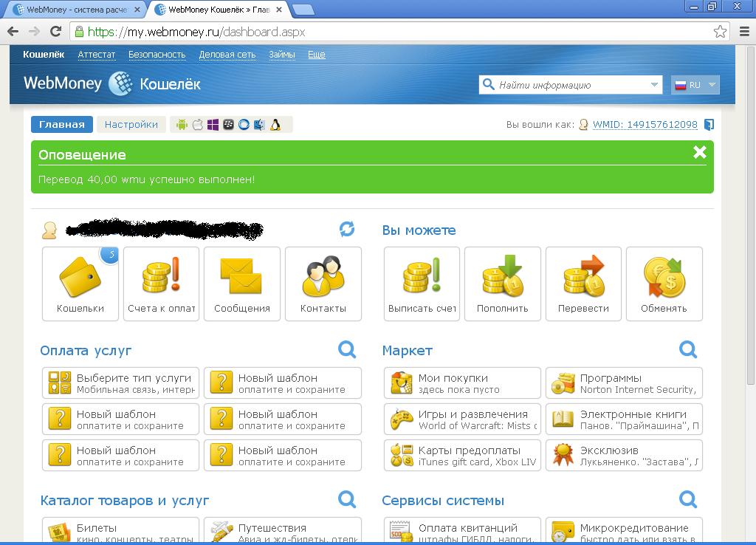Go back with the browser arrow
Image resolution: width=756 pixels, height=545 pixels.
pyautogui.click(x=13, y=31)
